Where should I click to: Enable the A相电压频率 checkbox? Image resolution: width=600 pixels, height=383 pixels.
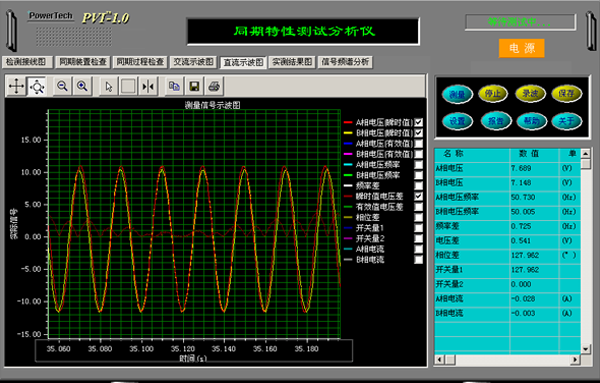pyautogui.click(x=419, y=165)
